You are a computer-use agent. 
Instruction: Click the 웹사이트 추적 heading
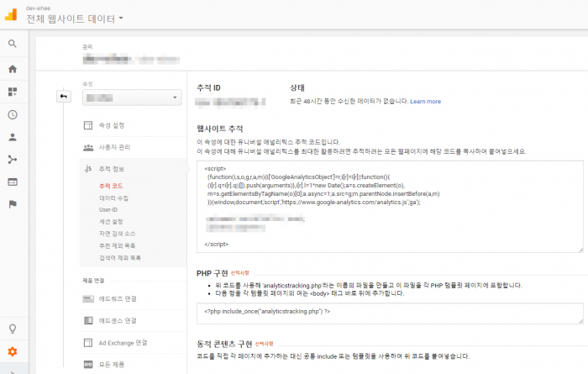point(220,129)
